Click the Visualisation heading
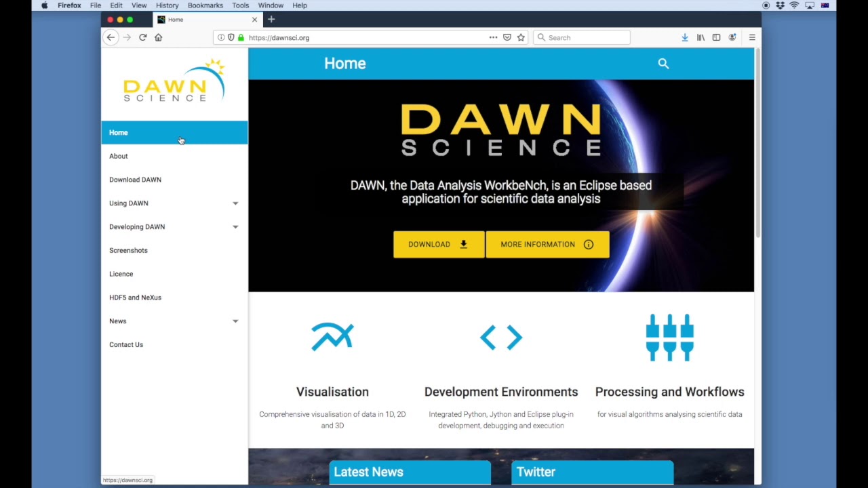Screen dimensions: 868x488 [x=332, y=392]
